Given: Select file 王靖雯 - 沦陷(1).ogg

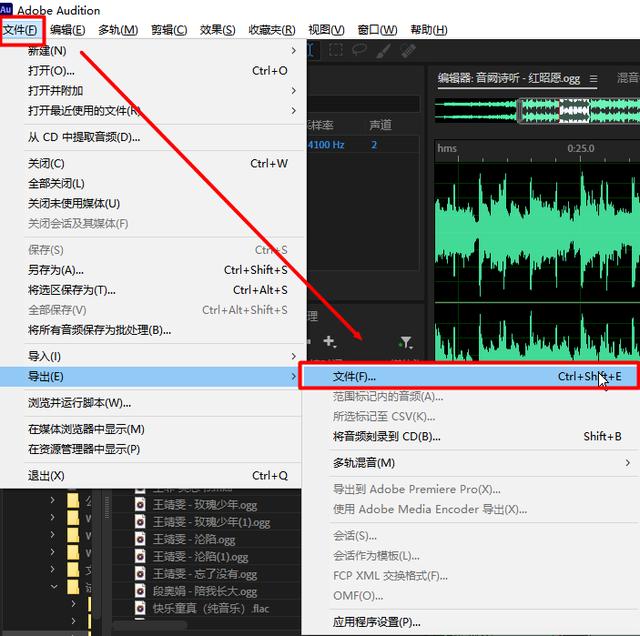Looking at the screenshot, I should 200,557.
